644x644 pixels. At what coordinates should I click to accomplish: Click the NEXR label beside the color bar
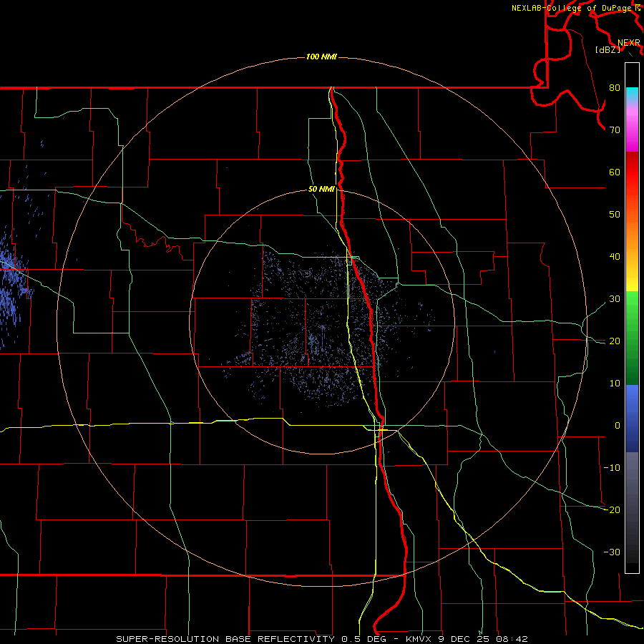(629, 43)
